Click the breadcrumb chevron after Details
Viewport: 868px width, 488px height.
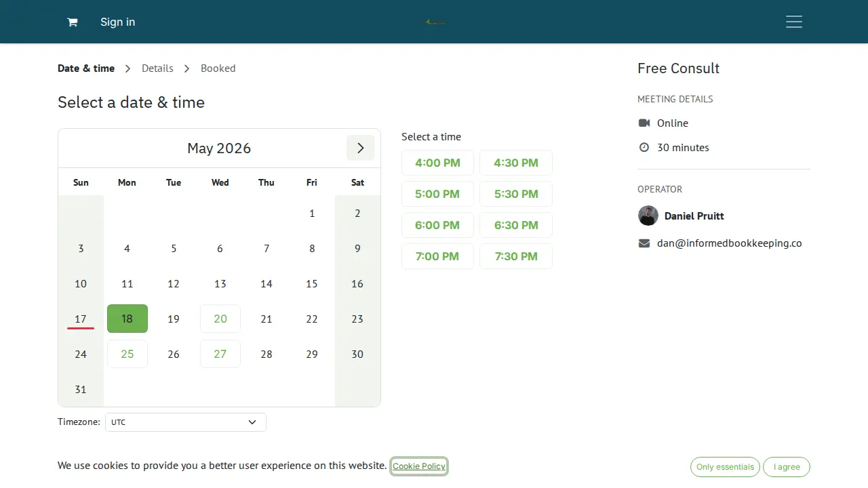coord(187,68)
